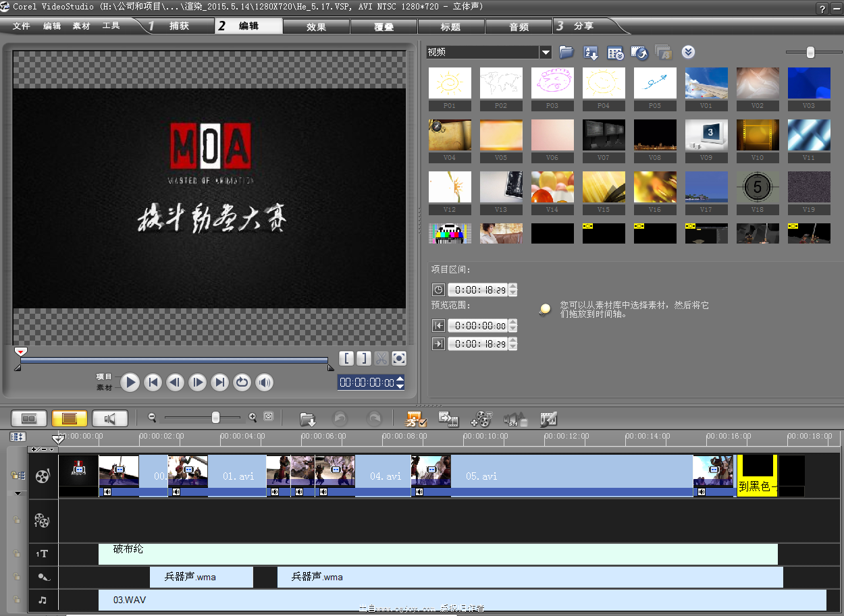Select the 05.avi clip in the timeline

[x=552, y=476]
